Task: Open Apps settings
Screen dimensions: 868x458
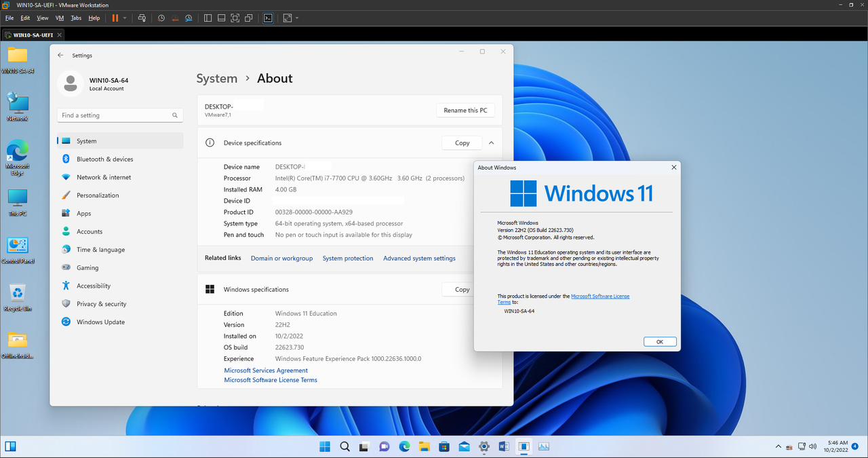Action: [120, 213]
